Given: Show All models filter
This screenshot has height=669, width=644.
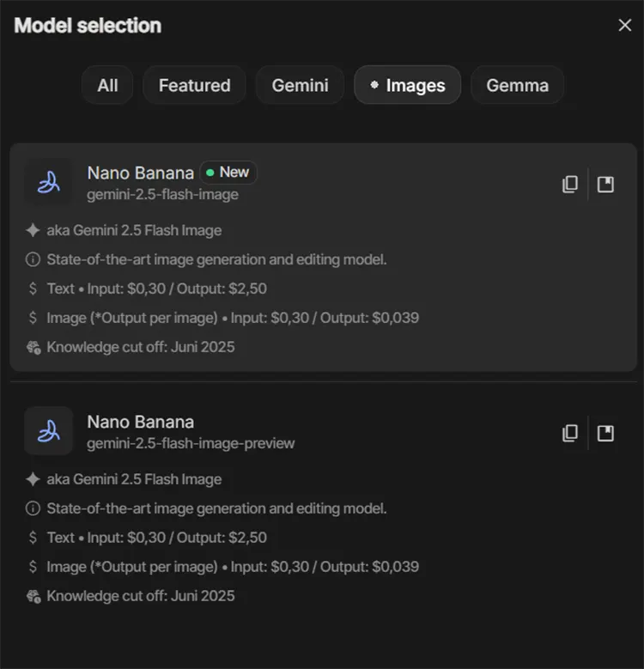Looking at the screenshot, I should coord(107,85).
